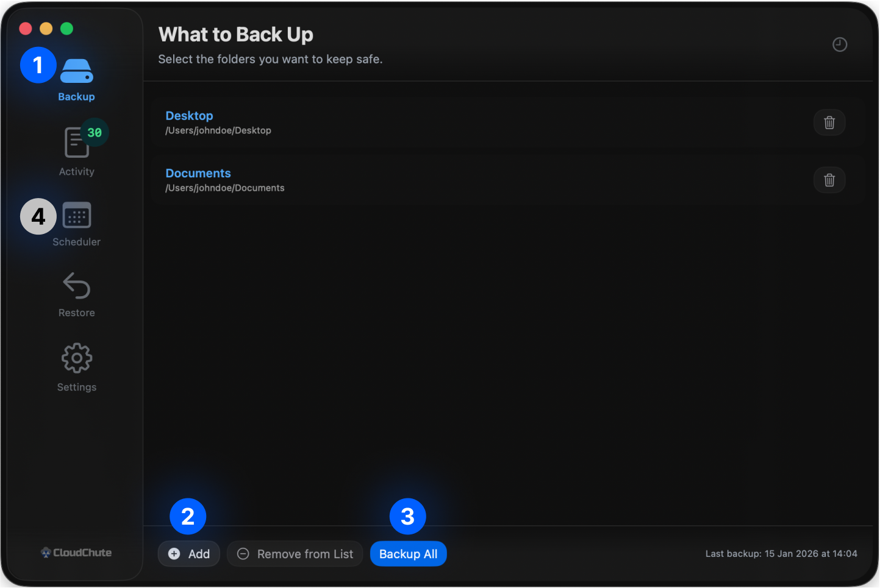Delete the Desktop folder using its trash icon
This screenshot has height=588, width=880.
pyautogui.click(x=829, y=122)
